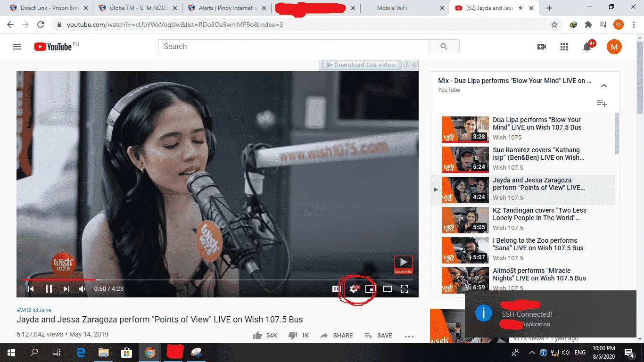Collapse the Mix playlist panel

(x=604, y=86)
